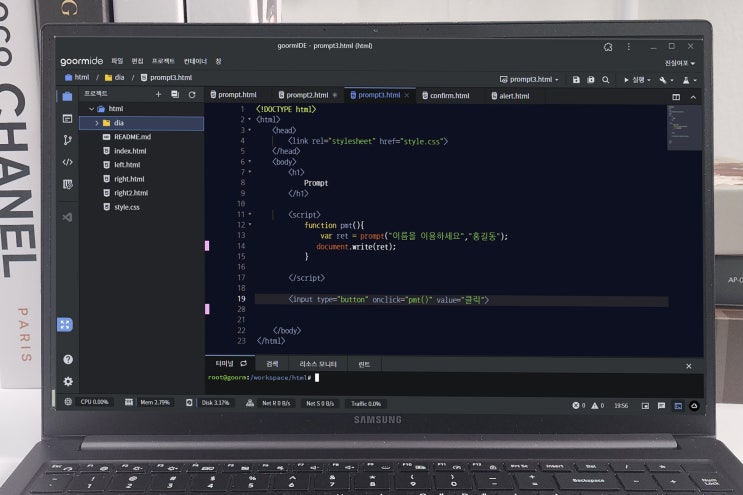Click the collapse-all icon in project panel

pos(175,94)
